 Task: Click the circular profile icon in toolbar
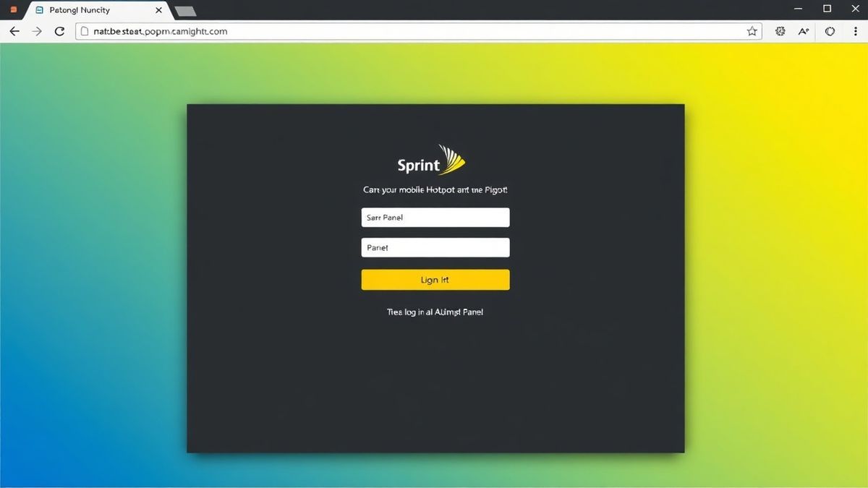[x=830, y=31]
